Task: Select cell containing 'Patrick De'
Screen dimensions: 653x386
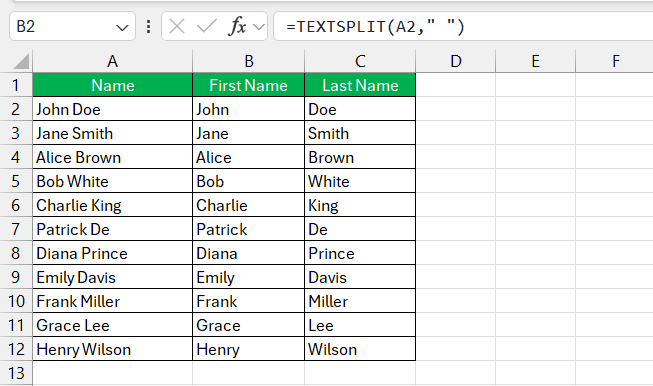Action: click(112, 229)
